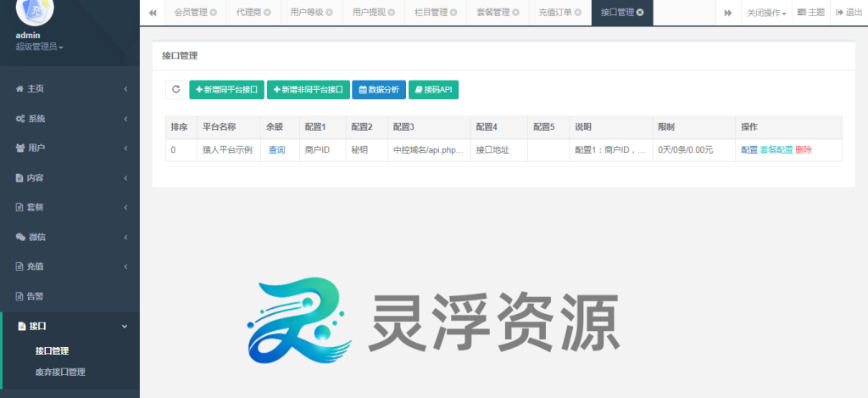
Task: Expand 系统 sidebar menu
Action: click(70, 119)
